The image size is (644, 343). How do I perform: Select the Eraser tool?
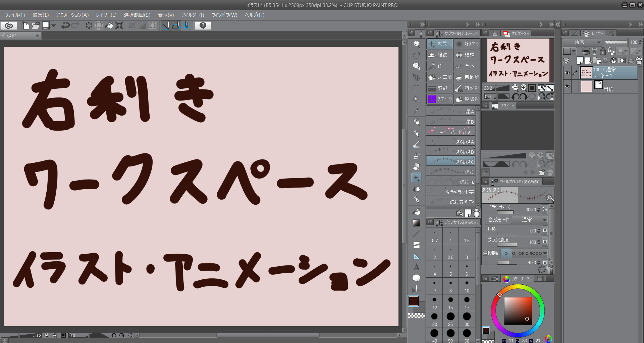pyautogui.click(x=416, y=166)
